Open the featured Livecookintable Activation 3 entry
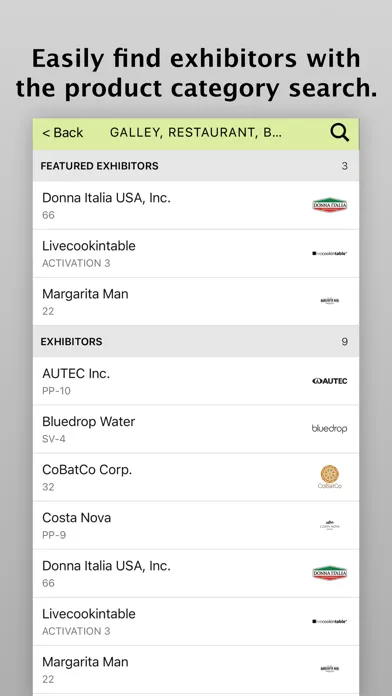392x696 pixels. tap(196, 253)
